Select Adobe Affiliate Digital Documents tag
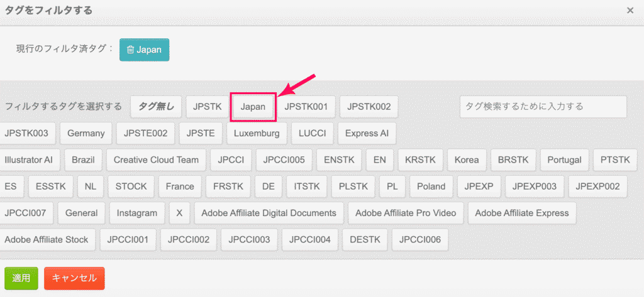Screen dimensions: 644x297 point(269,213)
